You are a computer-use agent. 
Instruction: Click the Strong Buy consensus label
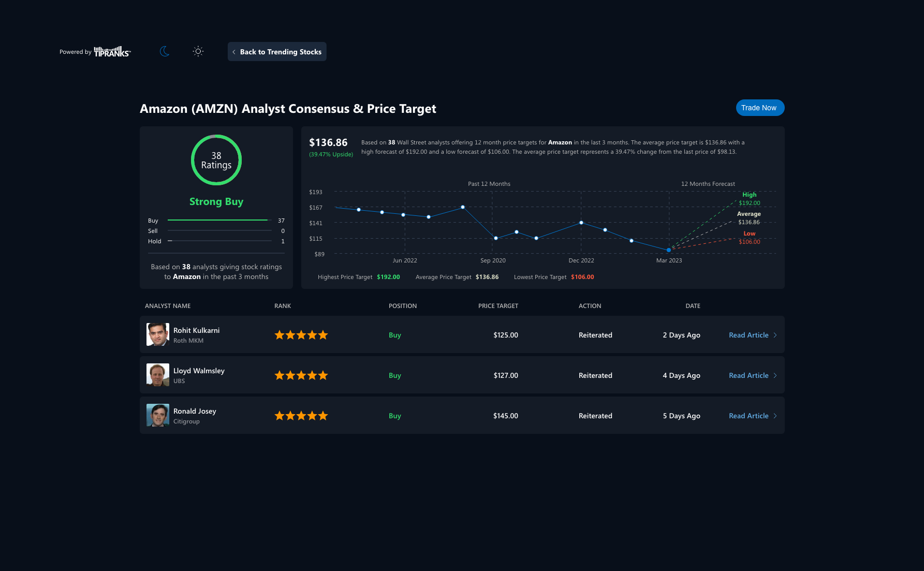216,201
